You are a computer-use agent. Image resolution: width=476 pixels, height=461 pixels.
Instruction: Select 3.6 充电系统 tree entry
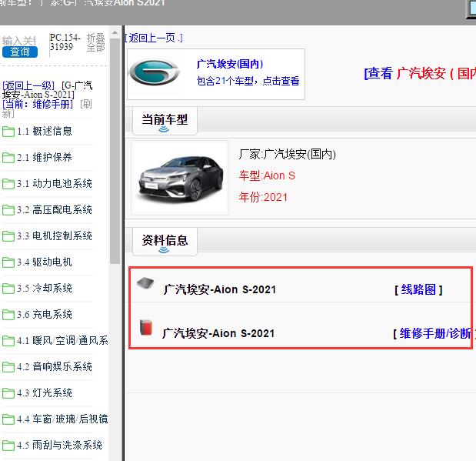tap(45, 314)
